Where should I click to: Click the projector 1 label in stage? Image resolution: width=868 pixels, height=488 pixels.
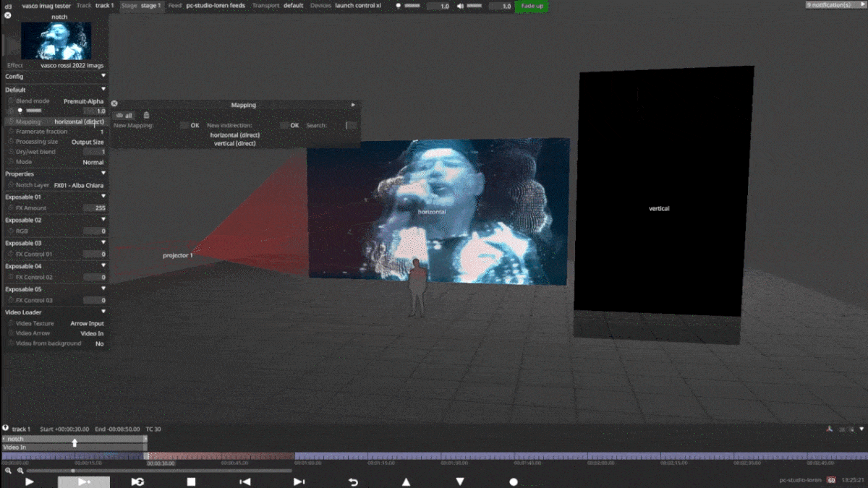[178, 255]
